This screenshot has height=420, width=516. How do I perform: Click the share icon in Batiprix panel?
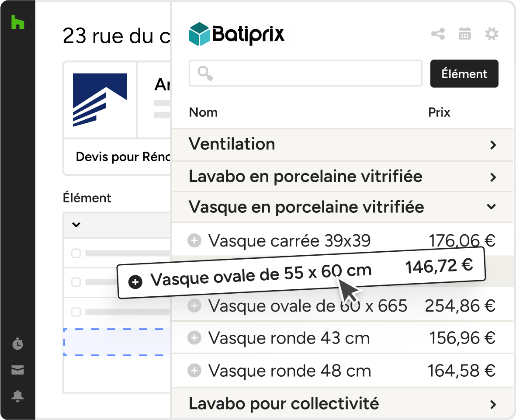coord(438,34)
